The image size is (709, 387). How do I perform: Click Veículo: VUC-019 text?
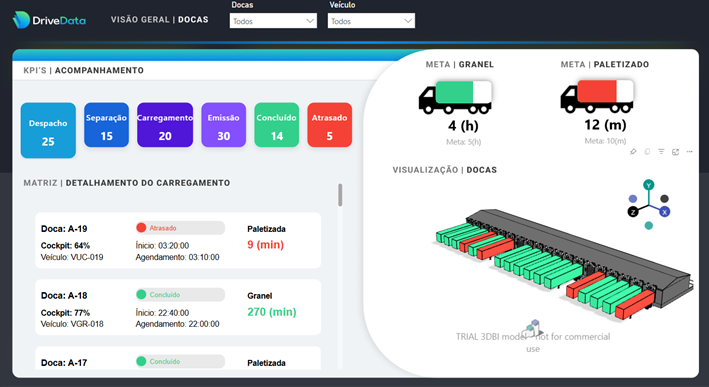point(72,257)
